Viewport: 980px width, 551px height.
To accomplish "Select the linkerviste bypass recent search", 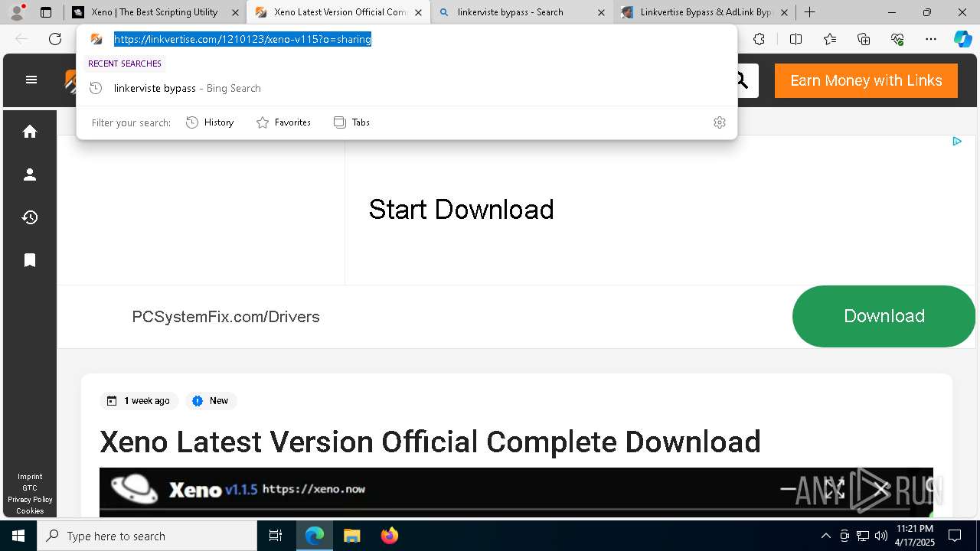I will click(x=407, y=88).
